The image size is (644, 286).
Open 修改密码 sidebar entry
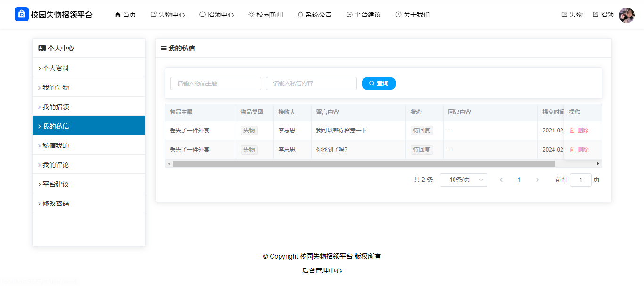[56, 204]
